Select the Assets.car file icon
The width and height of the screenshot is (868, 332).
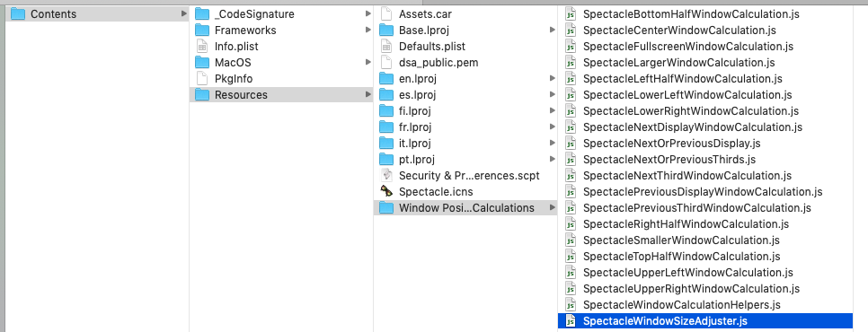click(386, 14)
